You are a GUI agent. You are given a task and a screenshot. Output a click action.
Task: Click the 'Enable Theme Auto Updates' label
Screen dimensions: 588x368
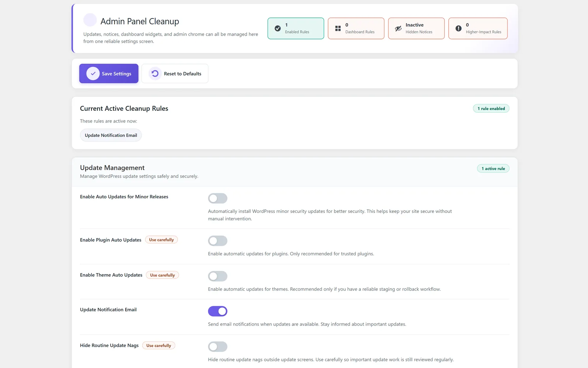pos(111,275)
